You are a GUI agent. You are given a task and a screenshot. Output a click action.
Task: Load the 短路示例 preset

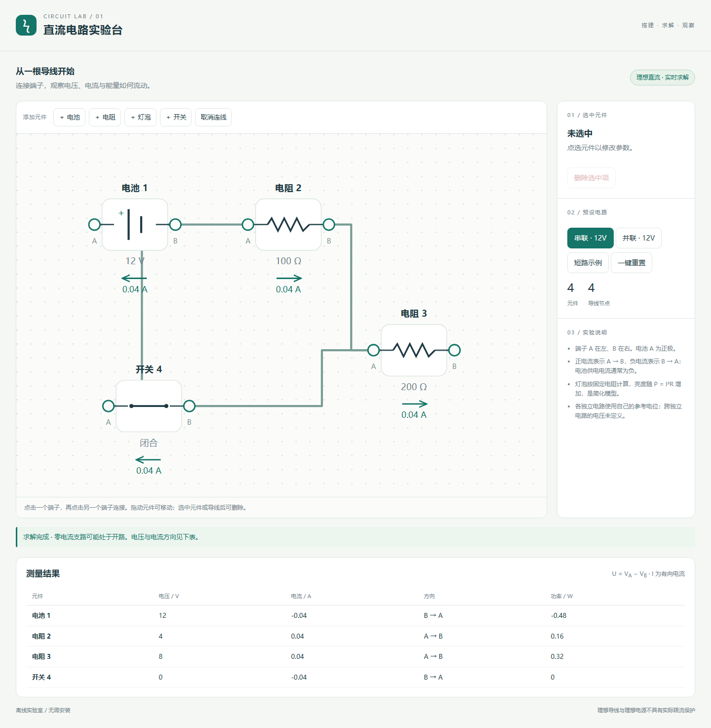click(588, 263)
